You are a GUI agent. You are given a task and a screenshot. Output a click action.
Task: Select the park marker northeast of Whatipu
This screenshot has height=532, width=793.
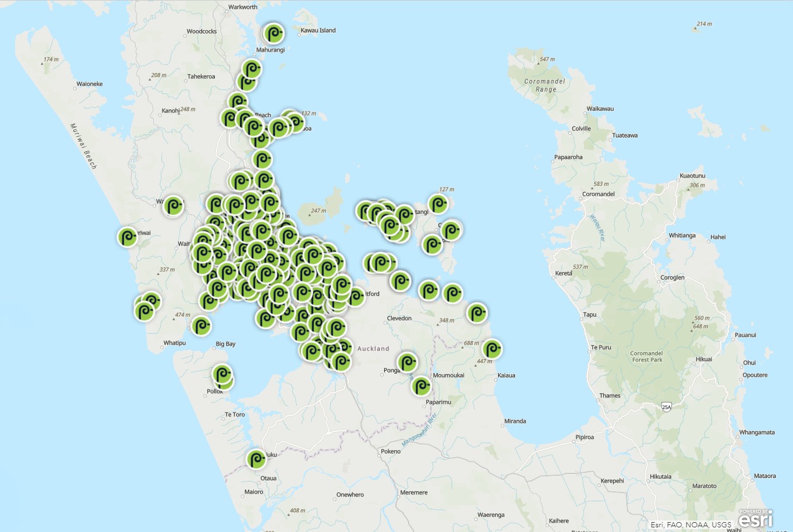[x=201, y=325]
